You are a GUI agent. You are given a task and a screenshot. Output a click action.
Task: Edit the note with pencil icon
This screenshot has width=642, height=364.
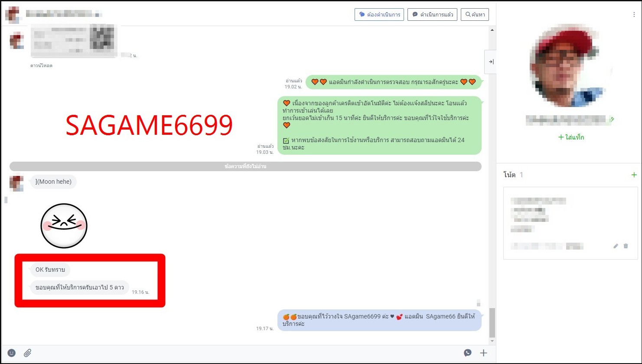tap(616, 246)
